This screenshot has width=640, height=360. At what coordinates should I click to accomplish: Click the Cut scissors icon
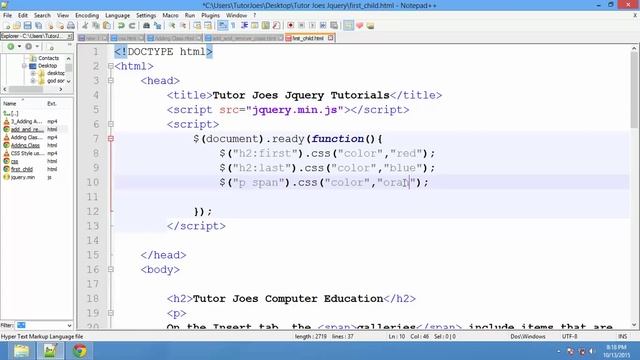click(x=85, y=26)
